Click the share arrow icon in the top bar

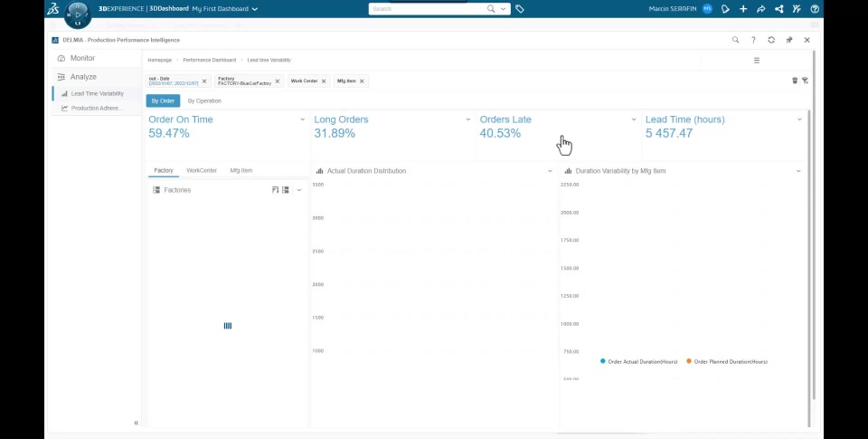click(760, 9)
